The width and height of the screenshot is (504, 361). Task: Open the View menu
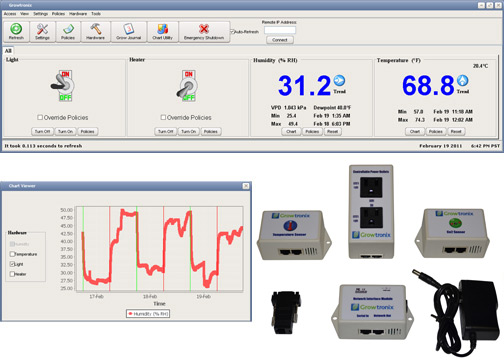pos(24,14)
